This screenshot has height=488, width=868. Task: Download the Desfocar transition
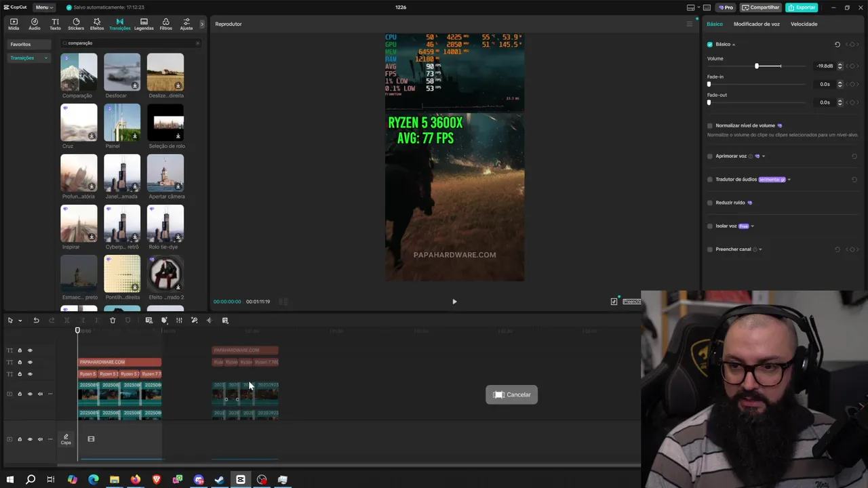click(x=135, y=85)
